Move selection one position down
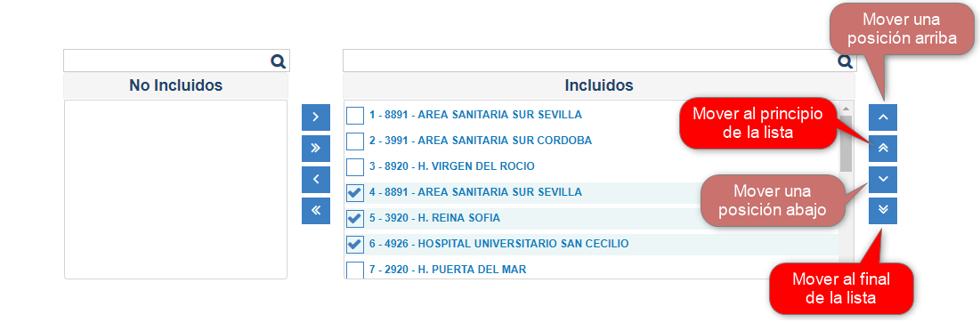 click(882, 180)
